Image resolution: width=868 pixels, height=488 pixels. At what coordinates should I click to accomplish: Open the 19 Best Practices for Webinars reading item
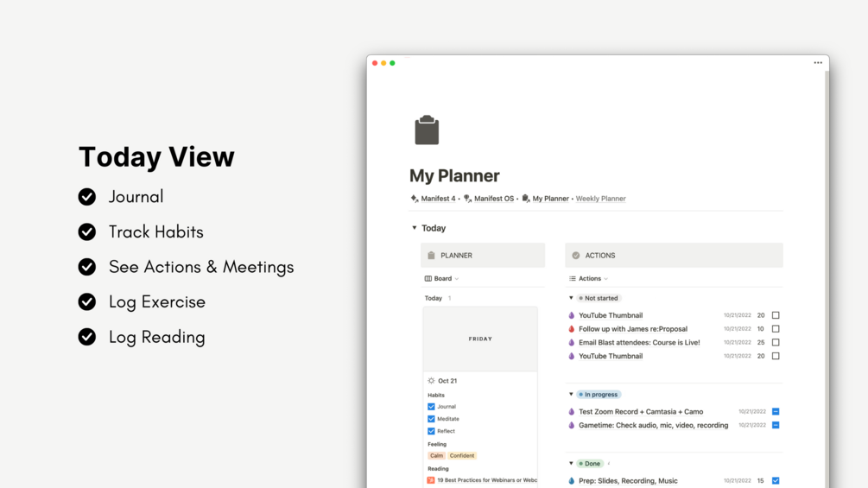[x=486, y=480]
